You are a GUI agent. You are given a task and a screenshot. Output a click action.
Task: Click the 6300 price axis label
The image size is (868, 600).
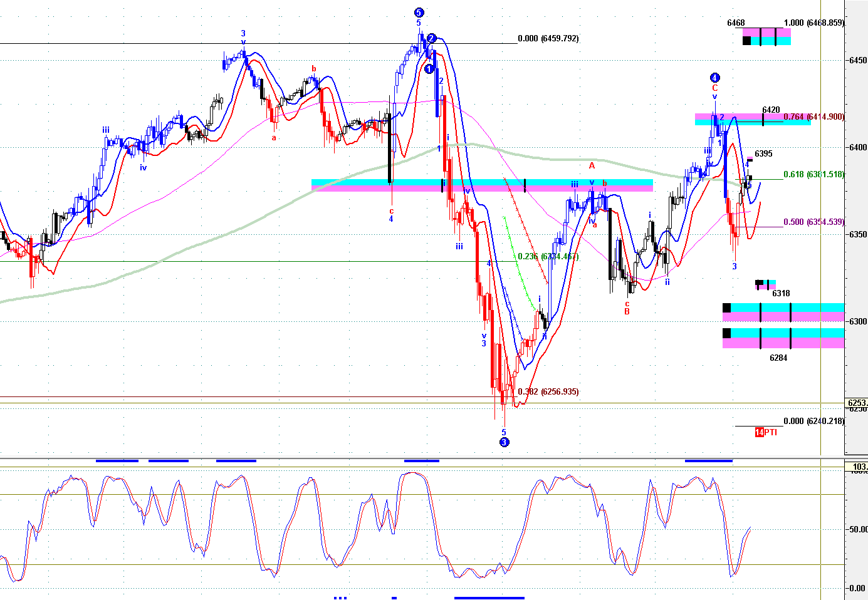(858, 322)
